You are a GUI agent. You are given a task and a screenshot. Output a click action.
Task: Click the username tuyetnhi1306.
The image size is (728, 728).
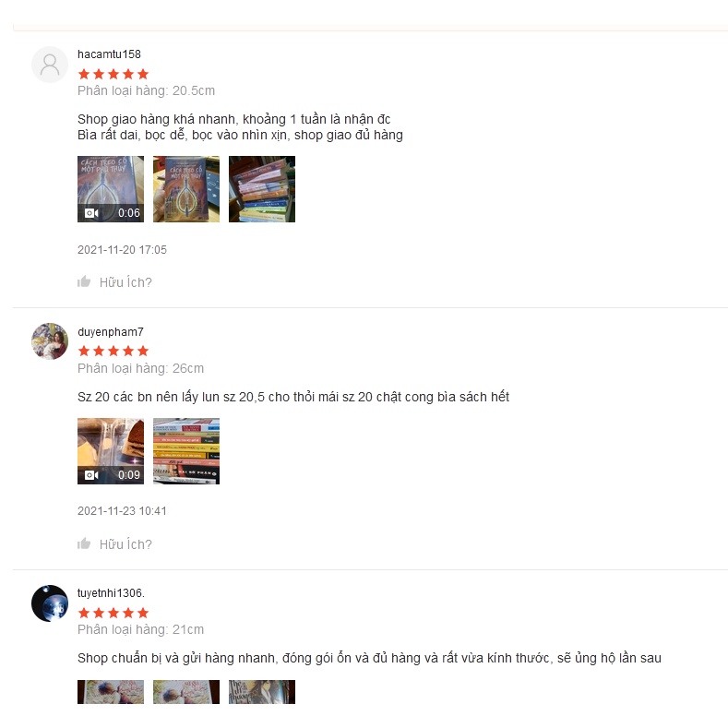[x=111, y=593]
